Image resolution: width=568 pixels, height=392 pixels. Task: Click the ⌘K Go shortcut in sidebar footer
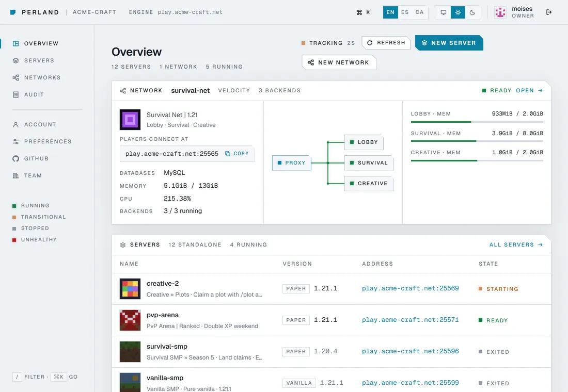[x=59, y=377]
